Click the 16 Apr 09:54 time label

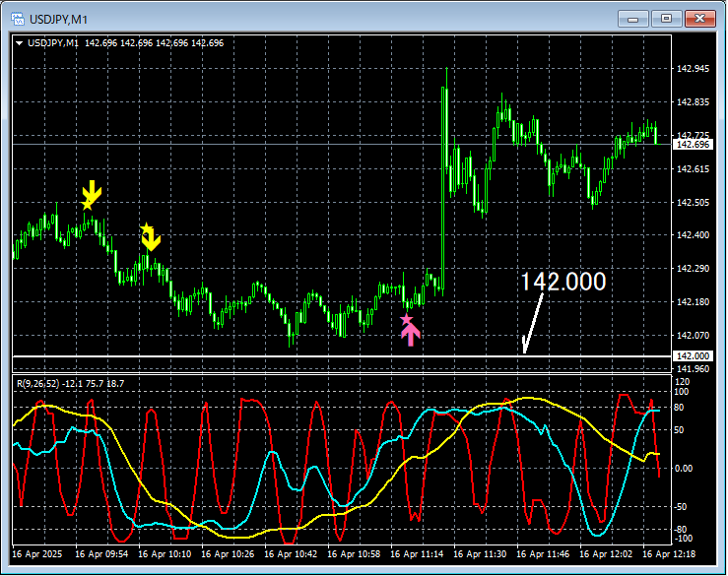coord(101,554)
